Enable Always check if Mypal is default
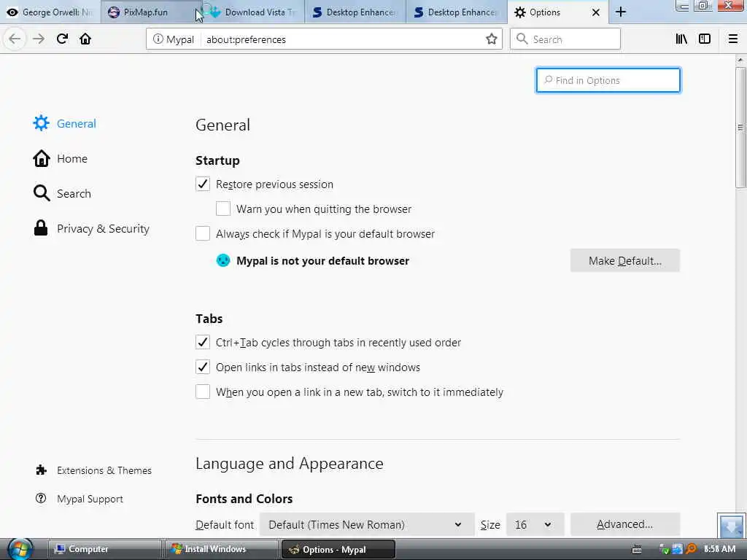Viewport: 747px width, 560px height. [203, 233]
